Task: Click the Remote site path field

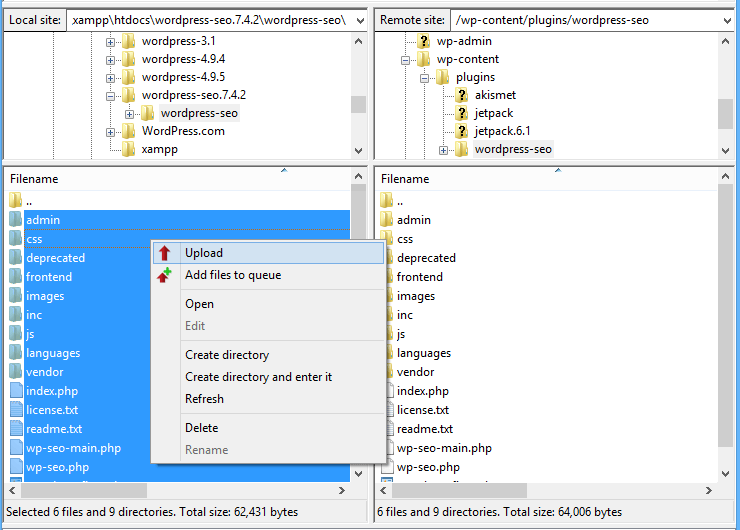Action: tap(586, 20)
